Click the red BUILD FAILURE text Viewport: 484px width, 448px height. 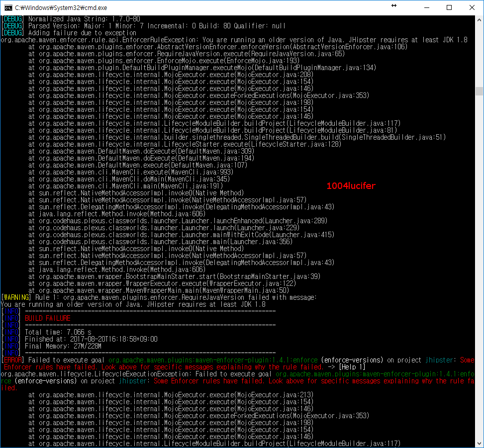click(x=47, y=318)
